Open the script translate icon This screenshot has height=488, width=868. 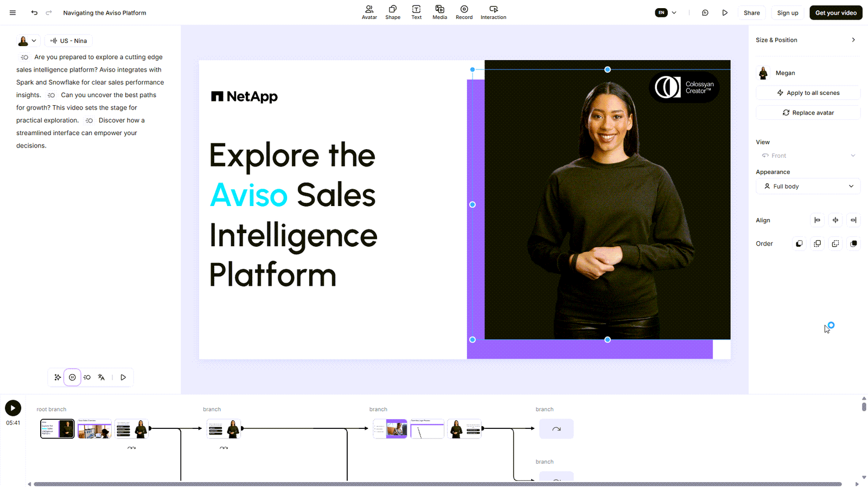[101, 377]
